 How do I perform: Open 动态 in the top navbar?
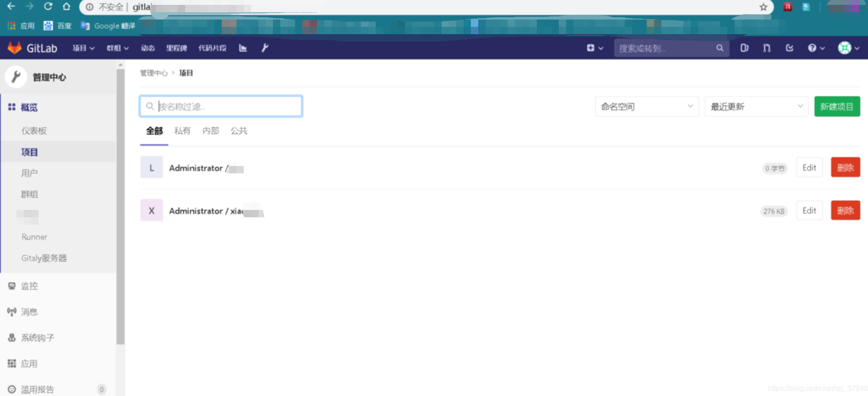coord(148,48)
